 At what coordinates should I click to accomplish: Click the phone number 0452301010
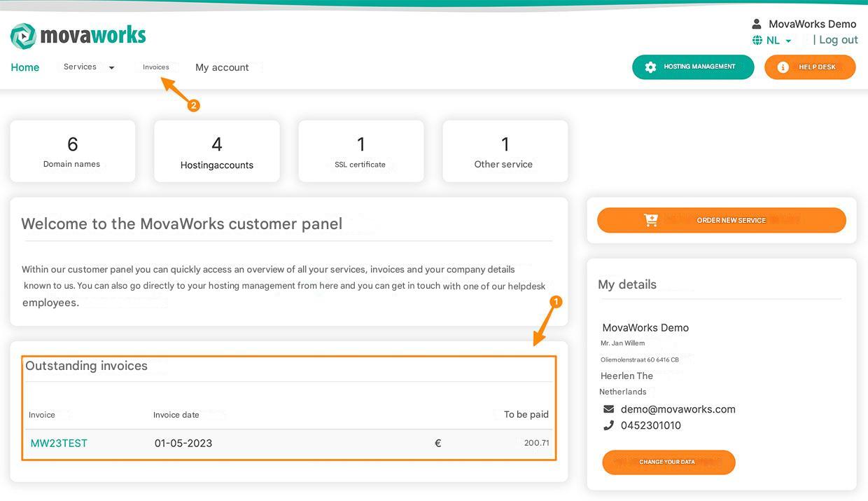click(x=651, y=425)
